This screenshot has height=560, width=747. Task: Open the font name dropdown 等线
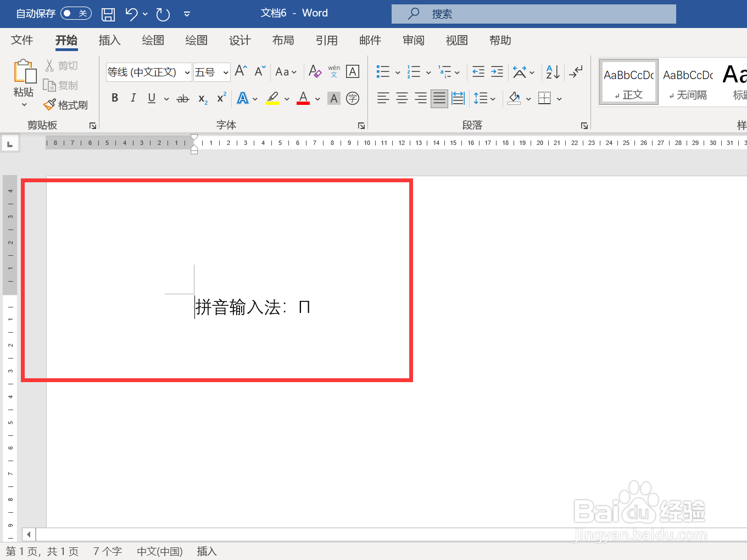point(187,72)
